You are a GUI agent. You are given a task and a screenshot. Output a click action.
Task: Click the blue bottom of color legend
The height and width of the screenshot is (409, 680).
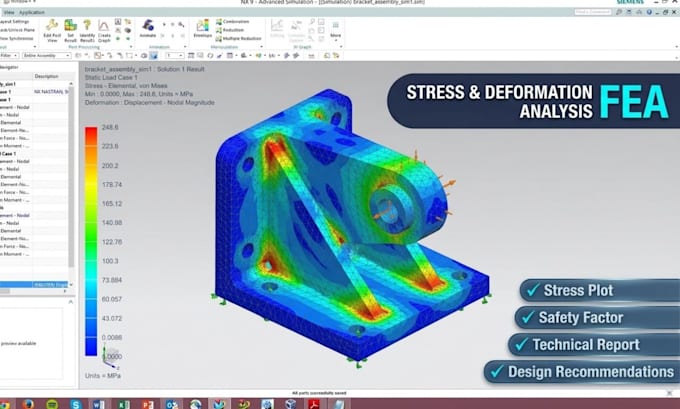[91, 345]
